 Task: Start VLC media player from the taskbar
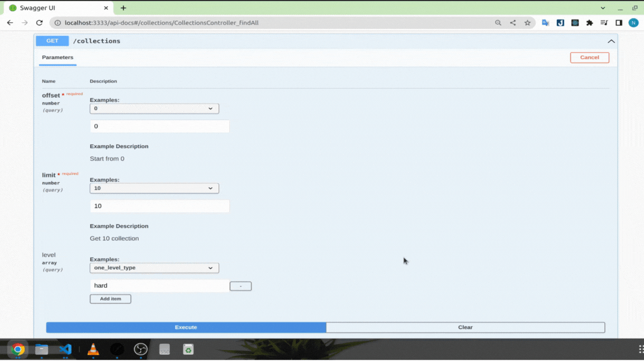93,349
